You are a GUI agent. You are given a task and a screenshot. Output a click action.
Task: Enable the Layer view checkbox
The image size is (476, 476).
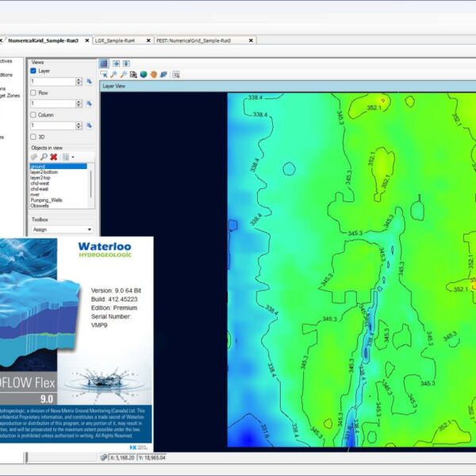33,71
